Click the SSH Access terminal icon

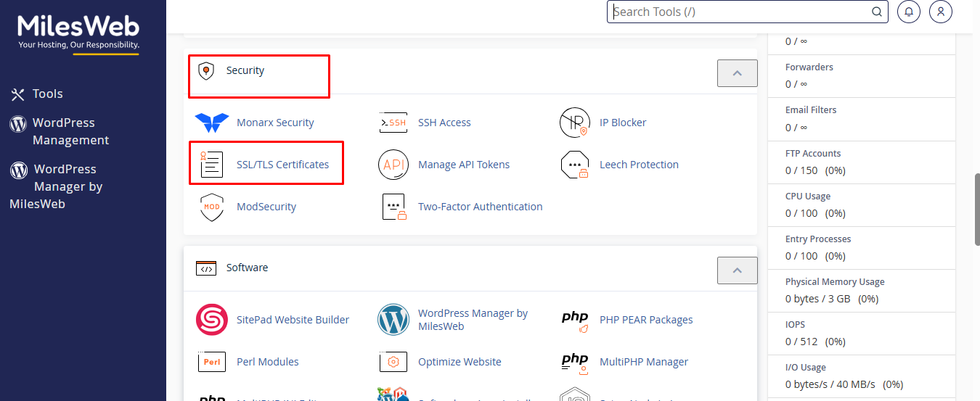click(x=393, y=123)
